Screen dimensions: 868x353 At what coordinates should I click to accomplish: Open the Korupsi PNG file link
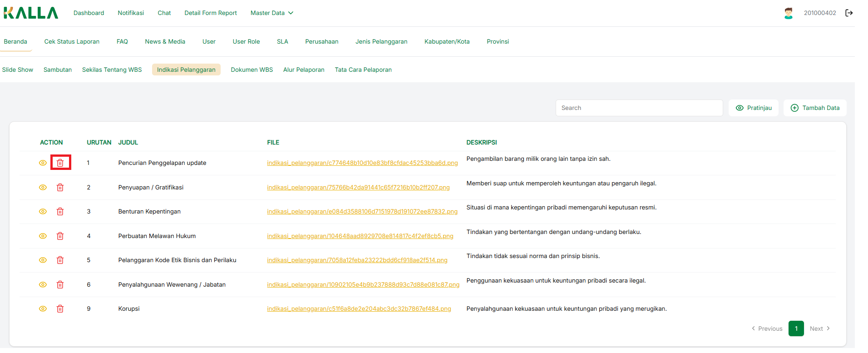(x=359, y=308)
